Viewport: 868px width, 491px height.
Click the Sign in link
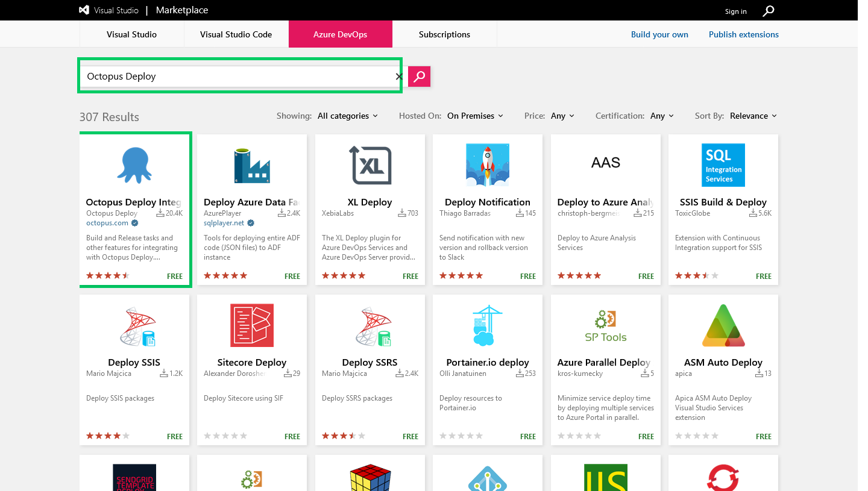click(735, 11)
